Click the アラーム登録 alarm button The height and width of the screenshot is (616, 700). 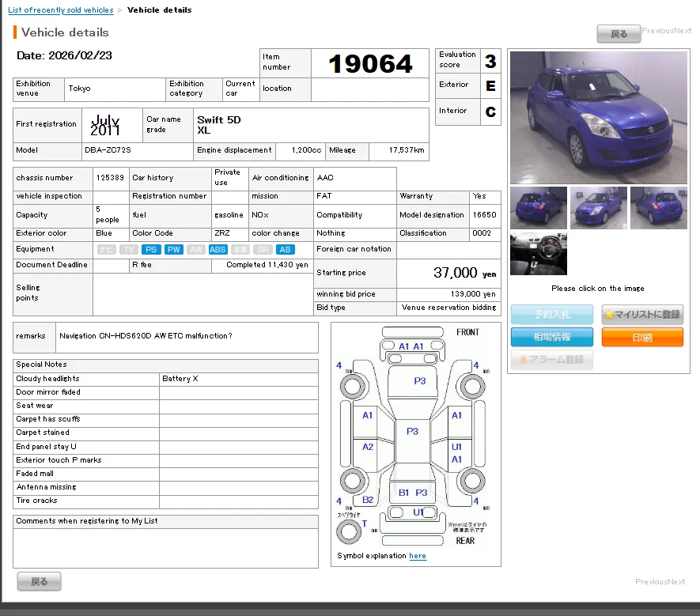[x=552, y=359]
